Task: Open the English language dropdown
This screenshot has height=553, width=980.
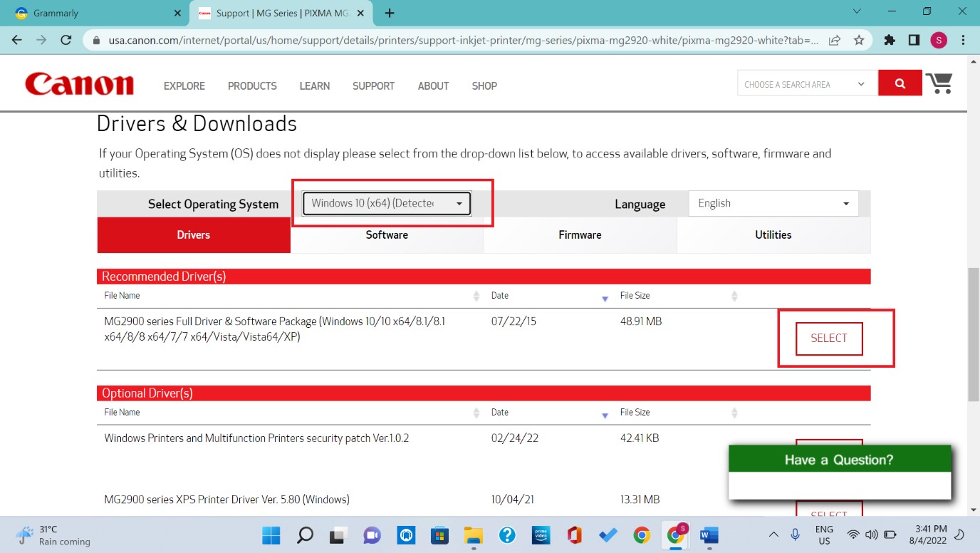Action: coord(773,203)
